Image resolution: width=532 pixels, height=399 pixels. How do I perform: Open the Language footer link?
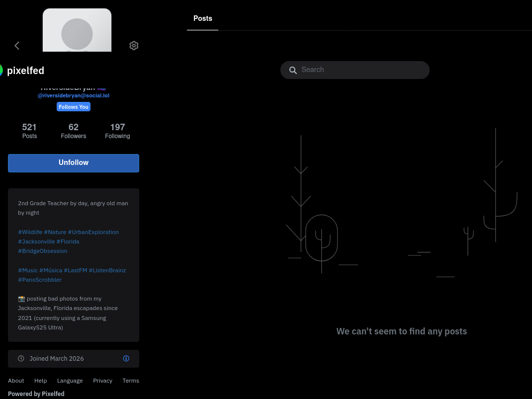coord(70,381)
